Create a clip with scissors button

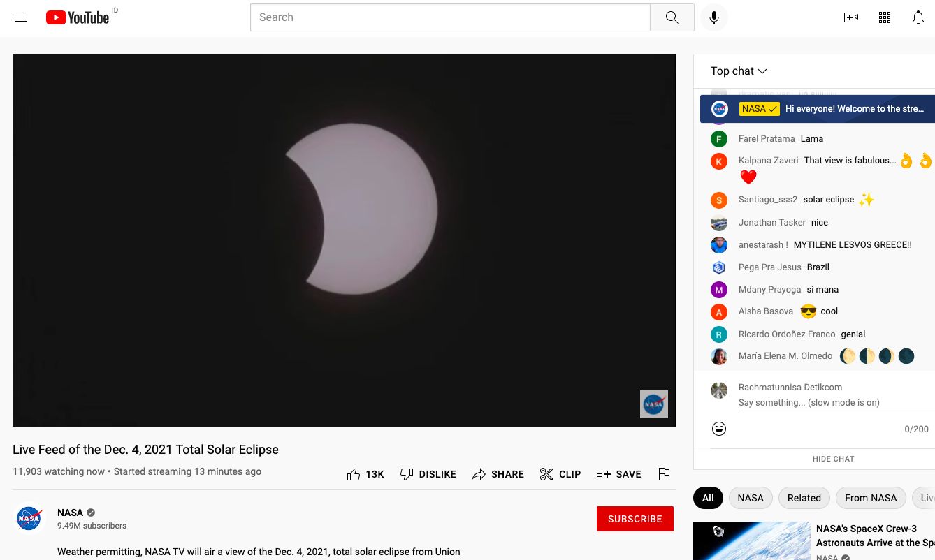(560, 474)
